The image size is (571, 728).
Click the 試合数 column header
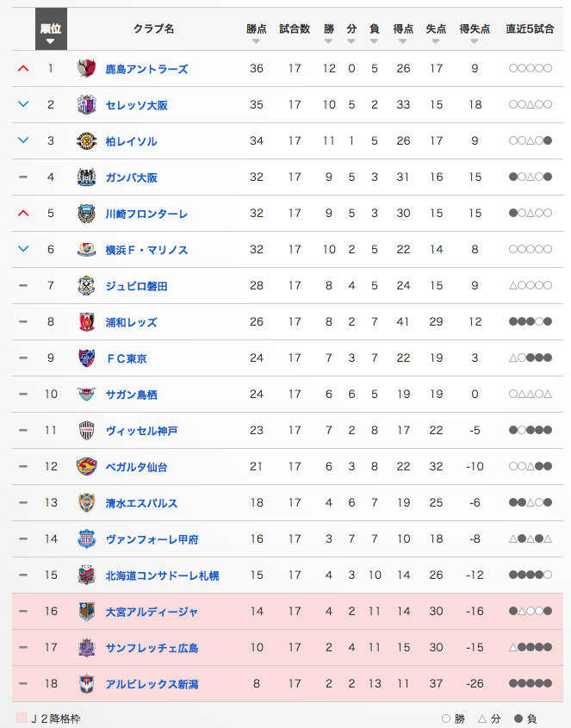click(295, 28)
